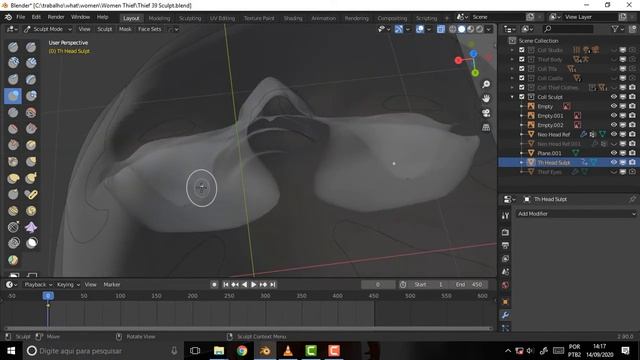Toggle eye visibility of Plane.001
This screenshot has height=360, width=640.
tap(613, 153)
